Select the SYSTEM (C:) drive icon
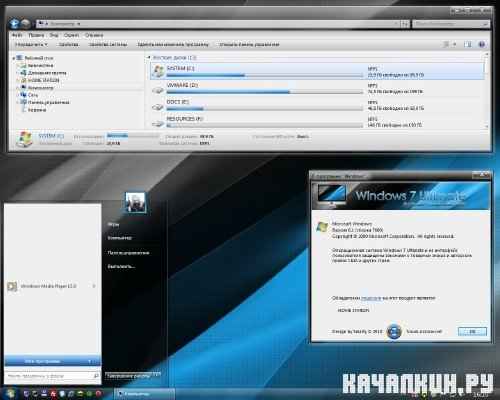The width and height of the screenshot is (500, 400). pyautogui.click(x=158, y=71)
